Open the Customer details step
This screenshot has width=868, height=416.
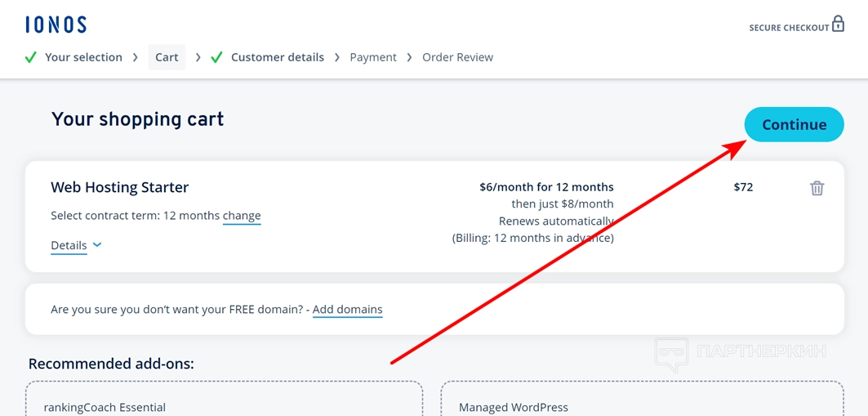(x=277, y=57)
